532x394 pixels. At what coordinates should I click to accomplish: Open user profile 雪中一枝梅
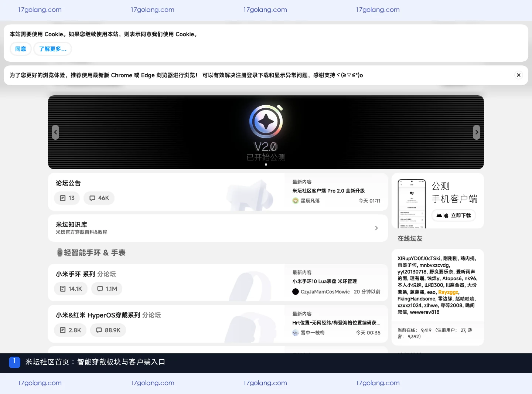tap(313, 333)
